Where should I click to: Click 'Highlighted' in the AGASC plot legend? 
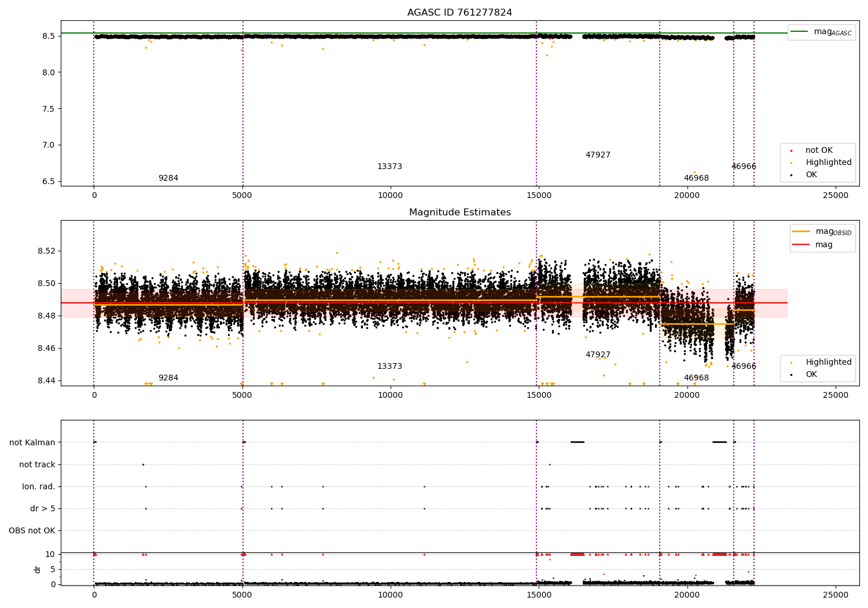(829, 163)
